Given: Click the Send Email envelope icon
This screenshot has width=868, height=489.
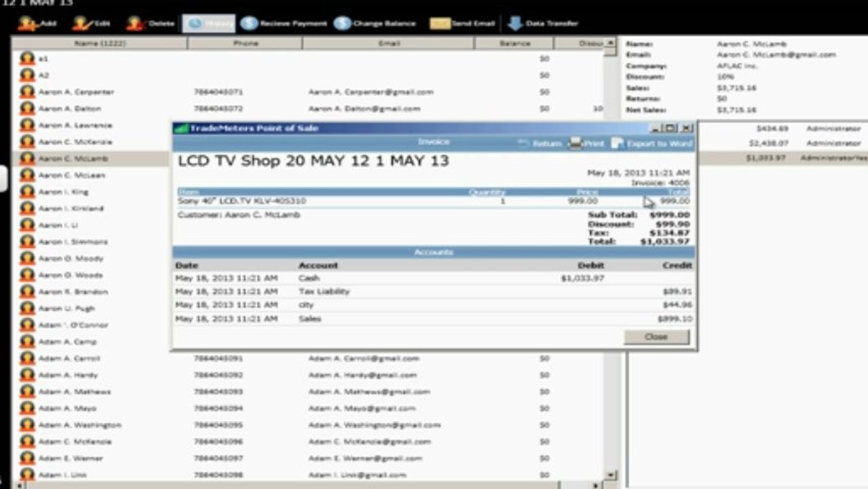Looking at the screenshot, I should [x=440, y=24].
